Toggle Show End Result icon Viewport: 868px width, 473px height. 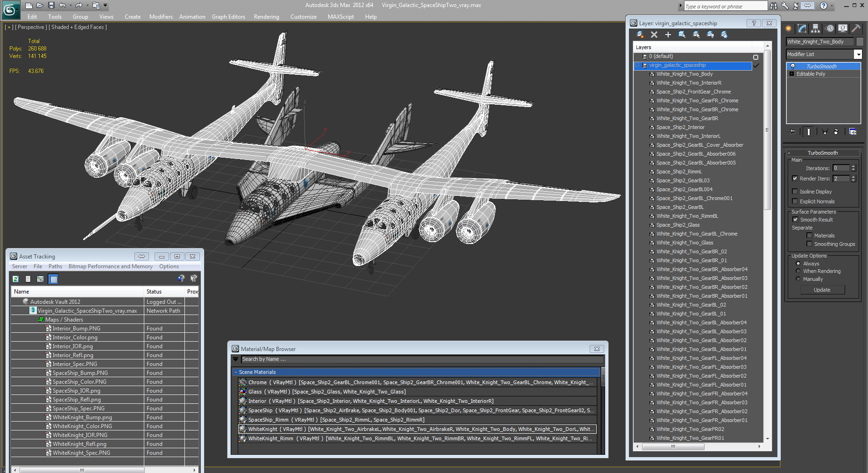coord(809,132)
